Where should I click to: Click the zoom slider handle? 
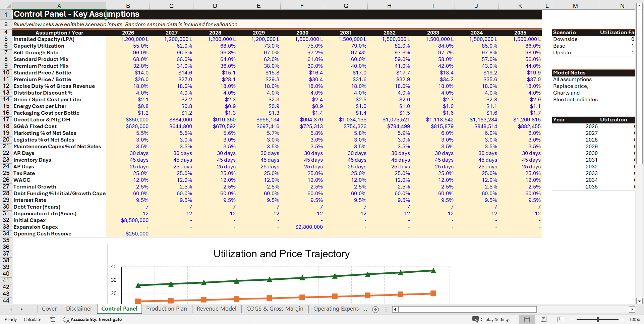(597, 319)
